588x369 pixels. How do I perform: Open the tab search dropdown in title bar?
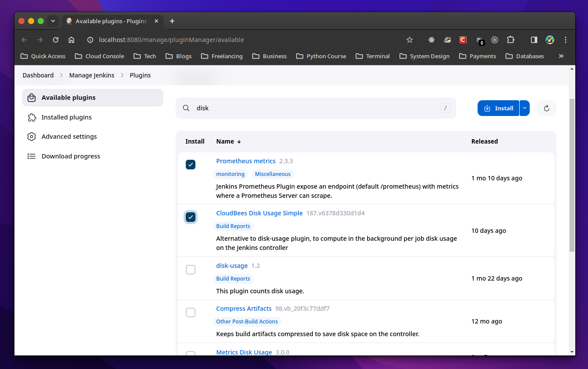click(x=53, y=21)
